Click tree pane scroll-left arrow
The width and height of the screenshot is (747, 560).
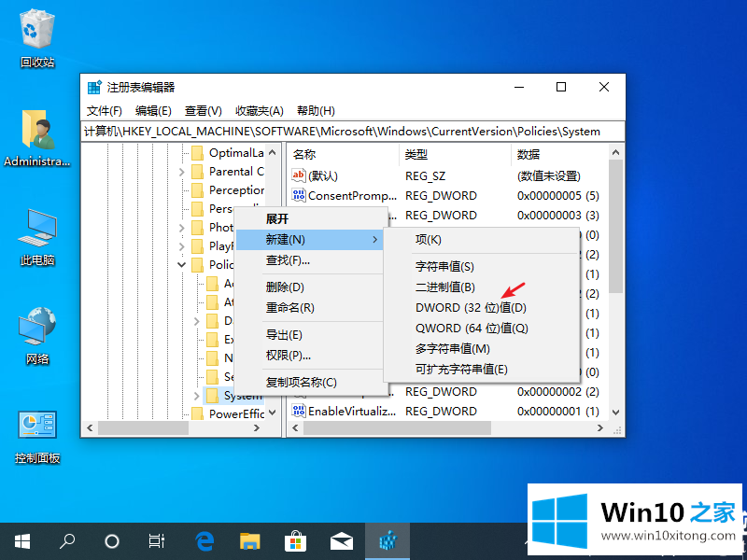click(x=90, y=428)
